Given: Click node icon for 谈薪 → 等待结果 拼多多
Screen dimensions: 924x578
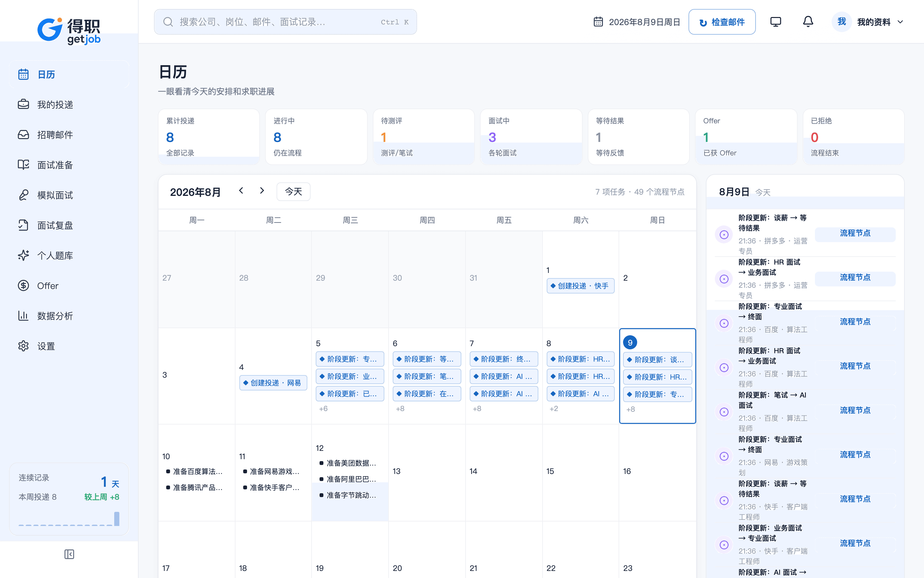Looking at the screenshot, I should (724, 235).
